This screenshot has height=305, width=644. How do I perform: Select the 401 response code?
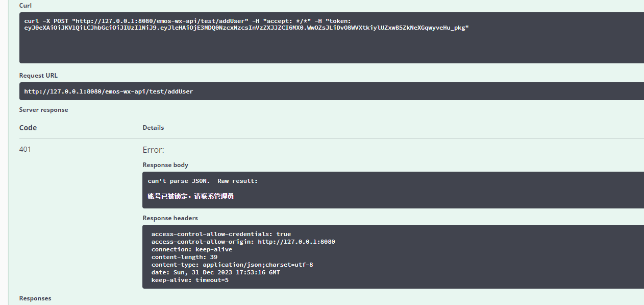(25, 150)
